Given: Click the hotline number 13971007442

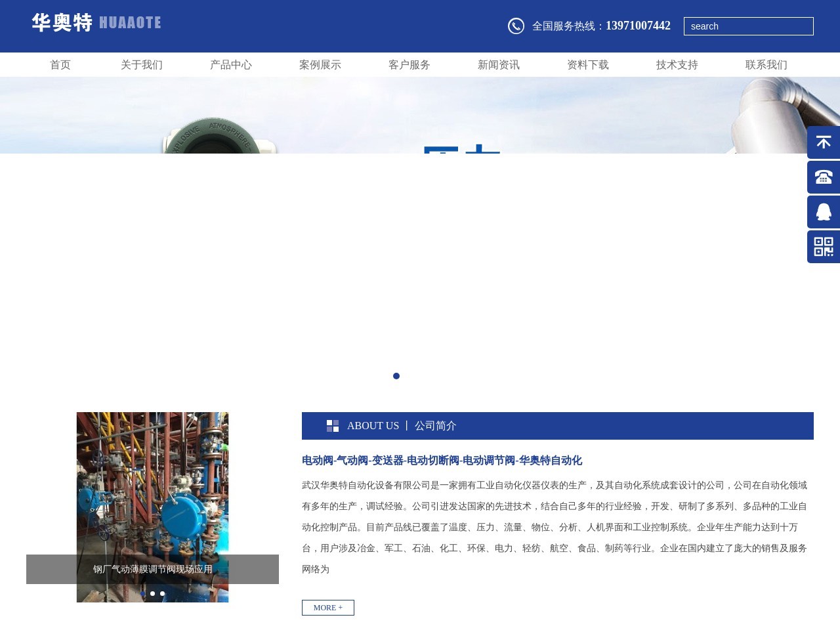Looking at the screenshot, I should (637, 26).
